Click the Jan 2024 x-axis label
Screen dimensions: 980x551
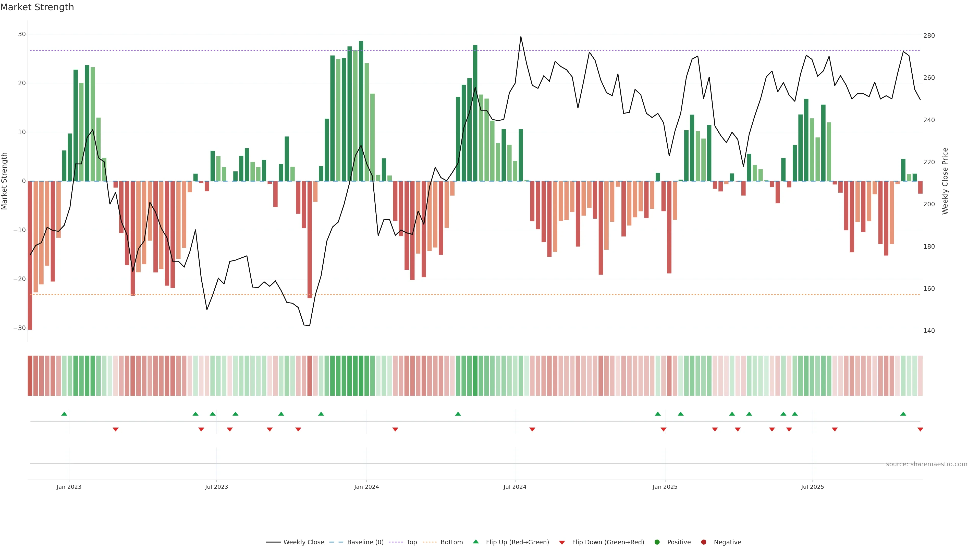point(366,487)
